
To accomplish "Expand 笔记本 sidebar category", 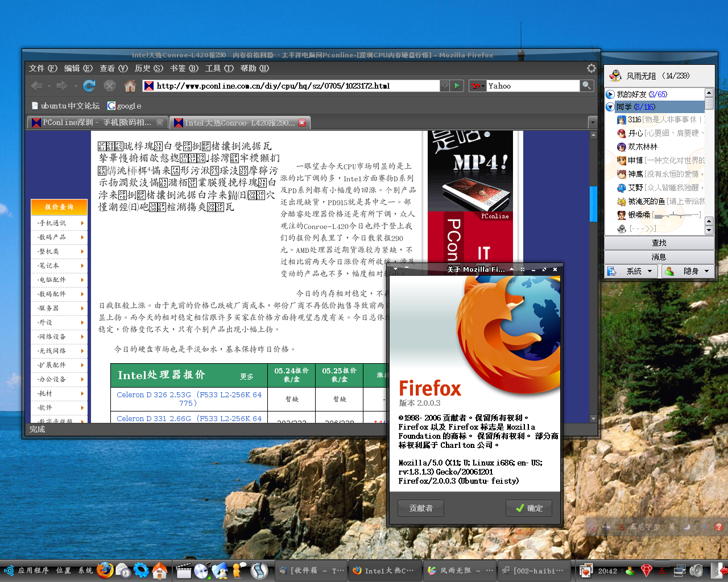I will point(60,265).
